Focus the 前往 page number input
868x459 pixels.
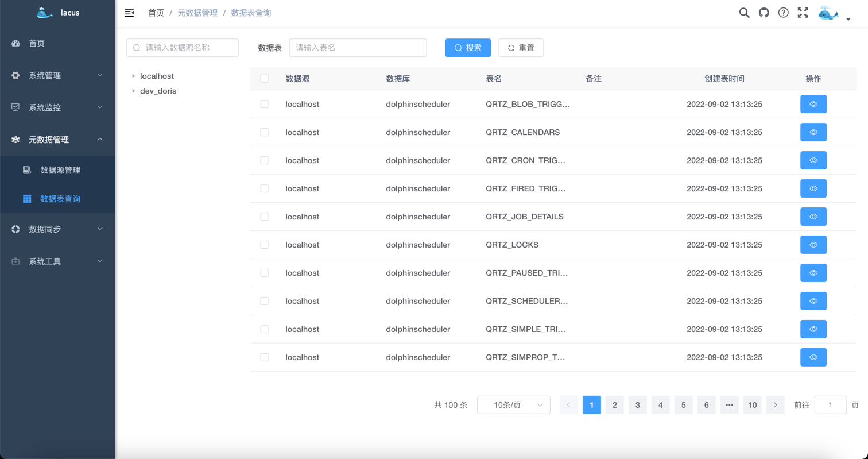(x=831, y=405)
